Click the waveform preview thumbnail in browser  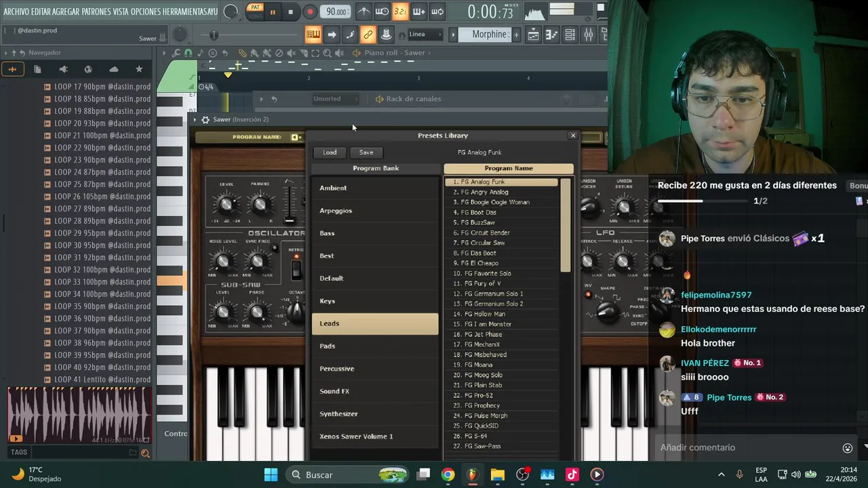pyautogui.click(x=79, y=415)
